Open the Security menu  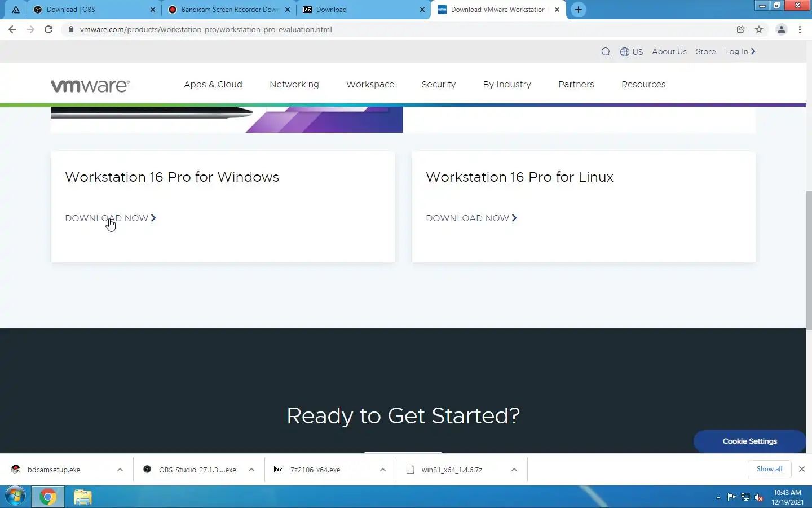click(439, 85)
